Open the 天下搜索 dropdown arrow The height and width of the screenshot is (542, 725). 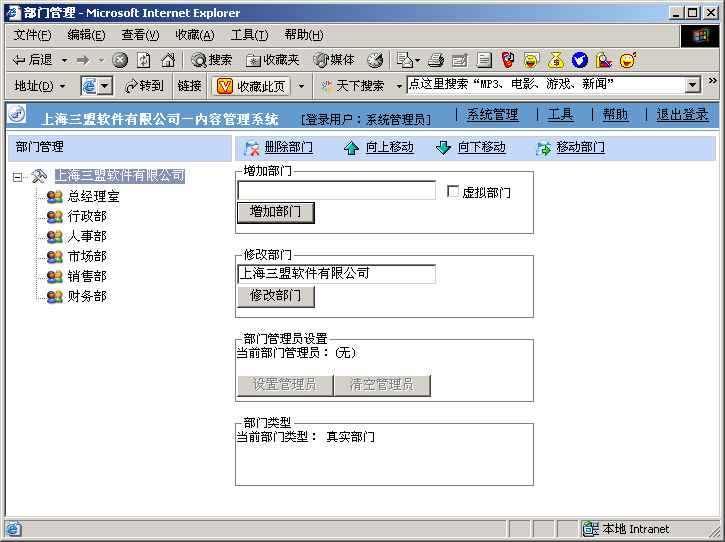(399, 86)
